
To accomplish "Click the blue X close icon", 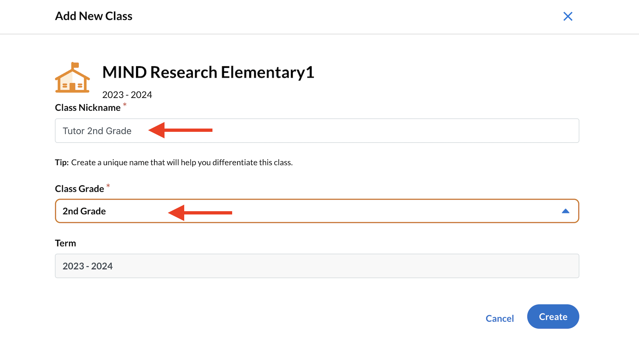I will pyautogui.click(x=568, y=16).
